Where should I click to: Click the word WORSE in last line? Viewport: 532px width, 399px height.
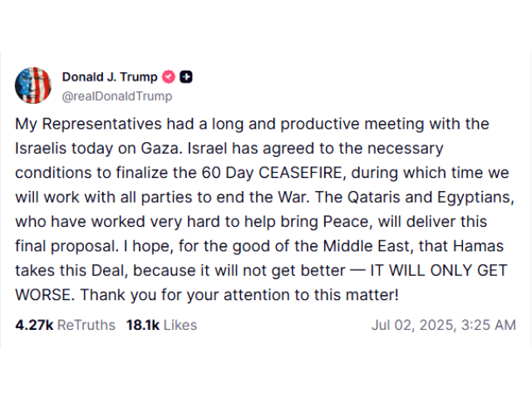click(44, 295)
